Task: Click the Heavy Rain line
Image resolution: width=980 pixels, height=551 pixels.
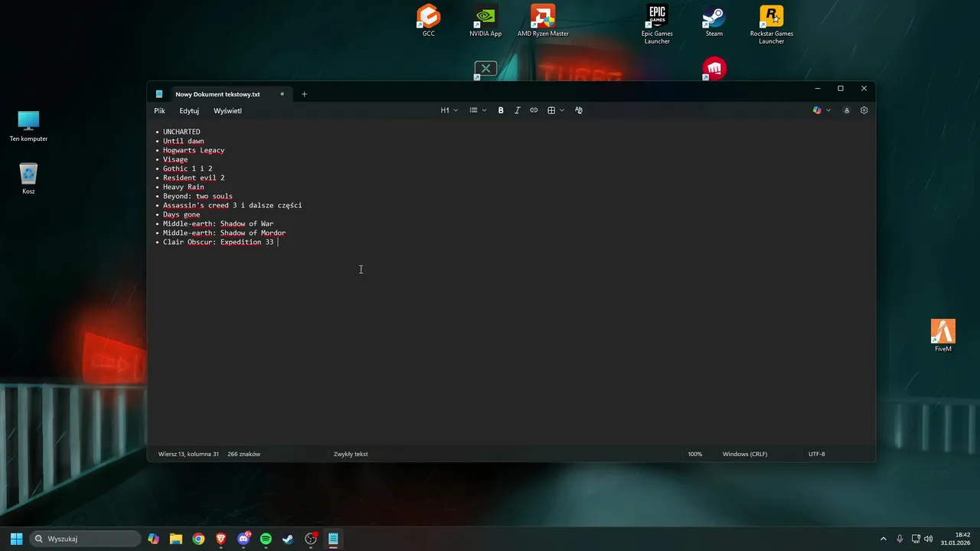Action: coord(184,187)
